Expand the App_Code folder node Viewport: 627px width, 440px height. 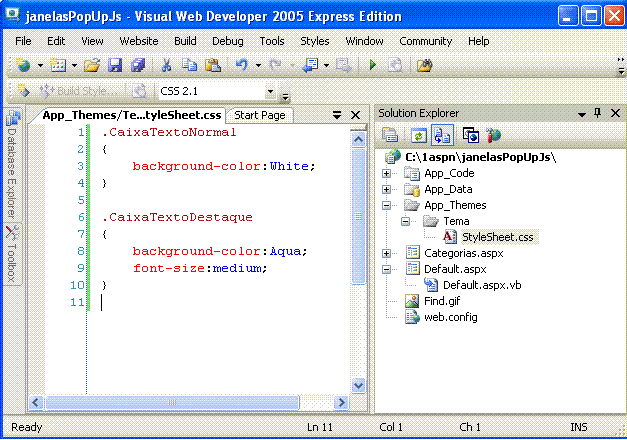pos(386,173)
